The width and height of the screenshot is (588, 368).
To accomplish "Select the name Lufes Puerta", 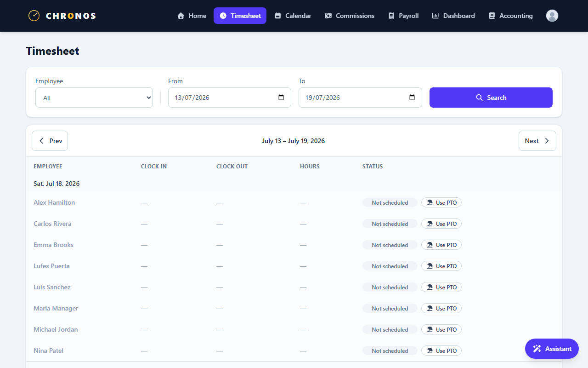I will (51, 266).
